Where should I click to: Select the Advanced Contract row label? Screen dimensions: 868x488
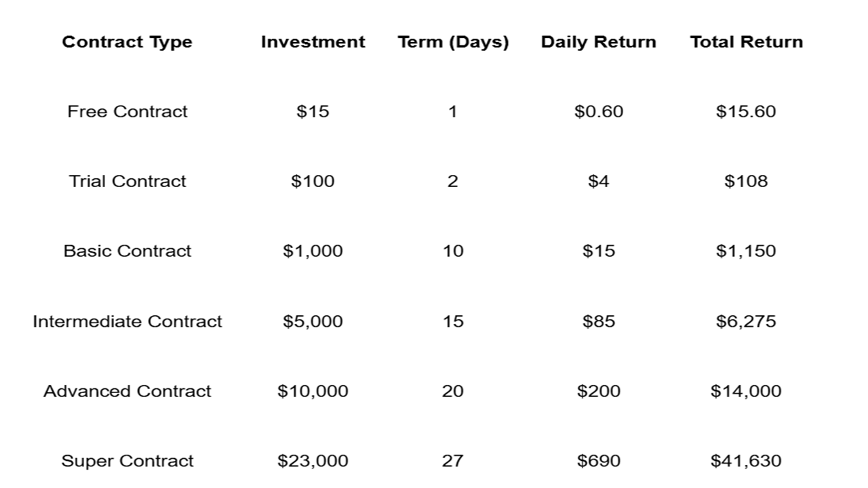coord(127,391)
